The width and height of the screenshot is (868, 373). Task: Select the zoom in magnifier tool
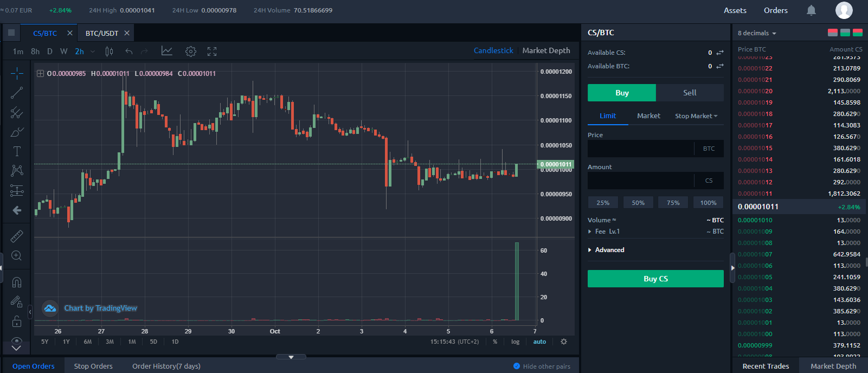[17, 255]
